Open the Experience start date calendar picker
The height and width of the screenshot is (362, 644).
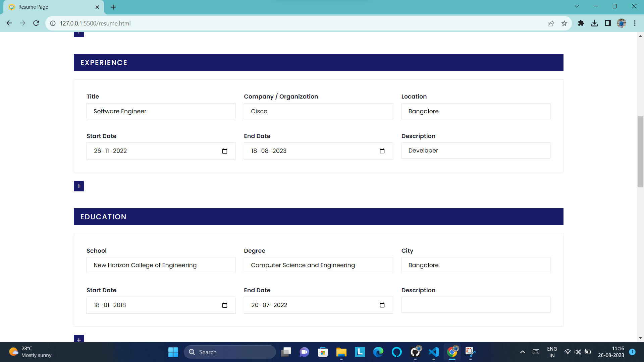click(x=224, y=151)
